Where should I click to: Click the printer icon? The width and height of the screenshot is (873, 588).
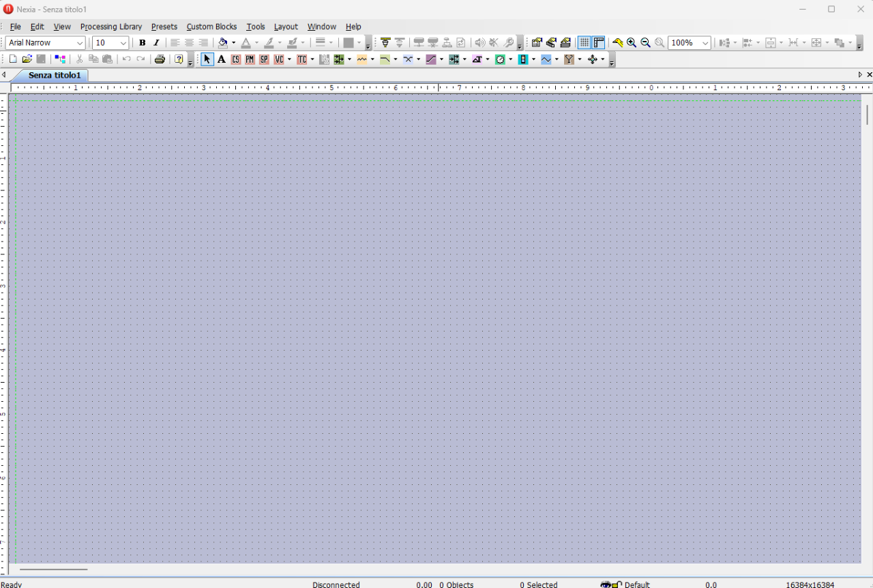[x=160, y=59]
